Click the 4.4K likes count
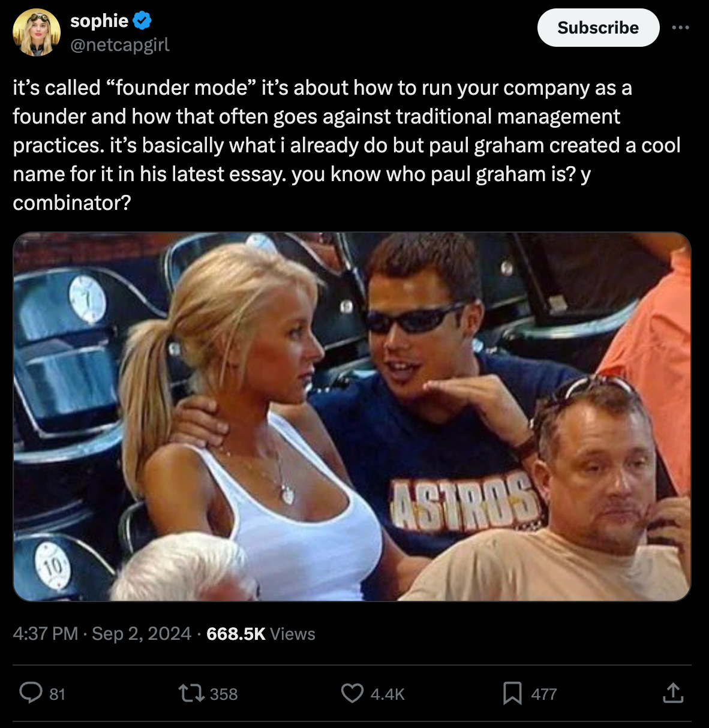The width and height of the screenshot is (709, 728). point(387,694)
